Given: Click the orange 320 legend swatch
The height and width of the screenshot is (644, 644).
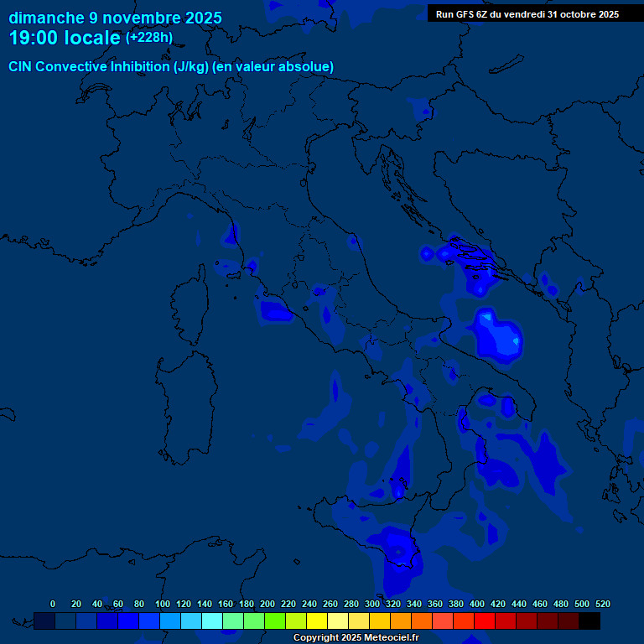Looking at the screenshot, I should point(401,621).
